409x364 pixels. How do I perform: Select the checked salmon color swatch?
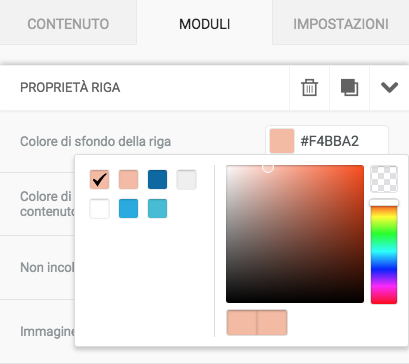pyautogui.click(x=99, y=180)
